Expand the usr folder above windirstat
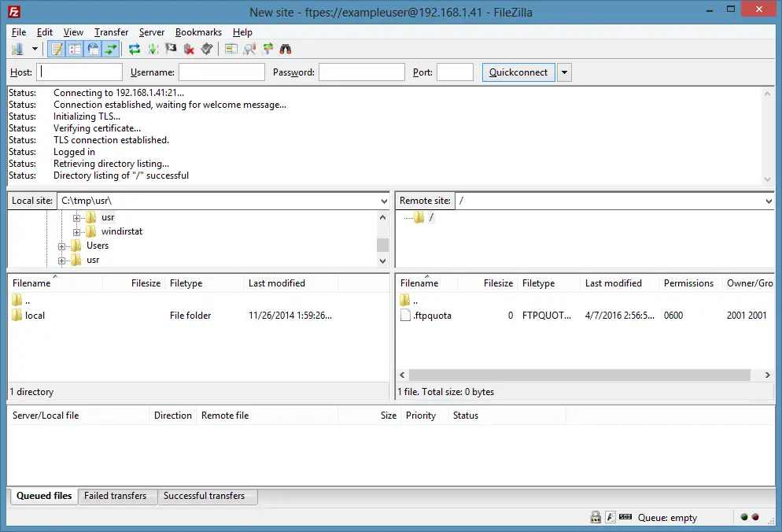 [x=76, y=218]
